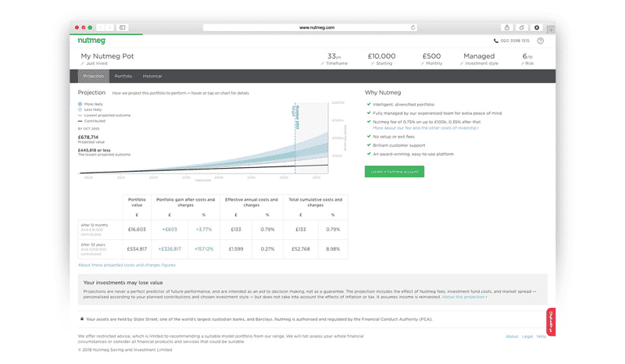
Task: Click the browser back arrow
Action: tap(101, 27)
